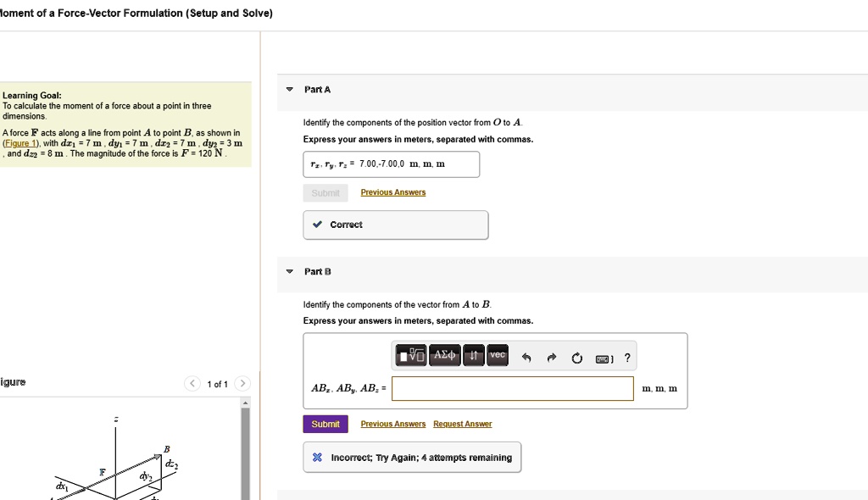The height and width of the screenshot is (500, 868).
Task: Open Part B Previous Answers link
Action: coord(393,424)
